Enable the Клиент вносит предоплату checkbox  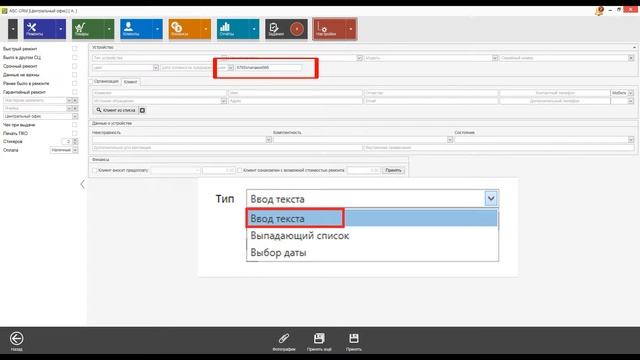click(95, 170)
